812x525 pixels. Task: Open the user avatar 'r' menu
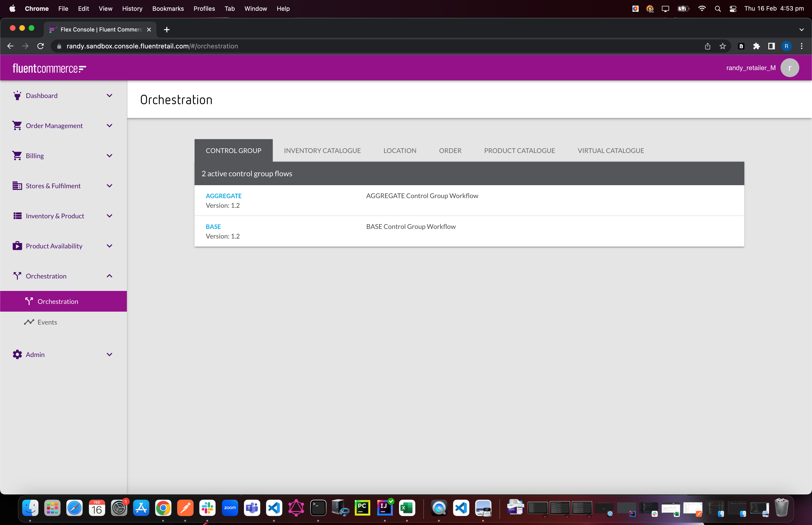coord(789,68)
